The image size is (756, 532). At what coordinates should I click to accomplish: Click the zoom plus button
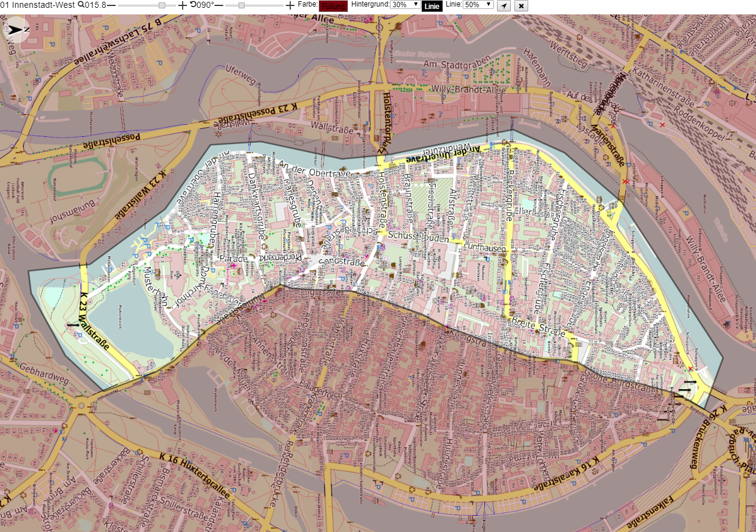(183, 5)
